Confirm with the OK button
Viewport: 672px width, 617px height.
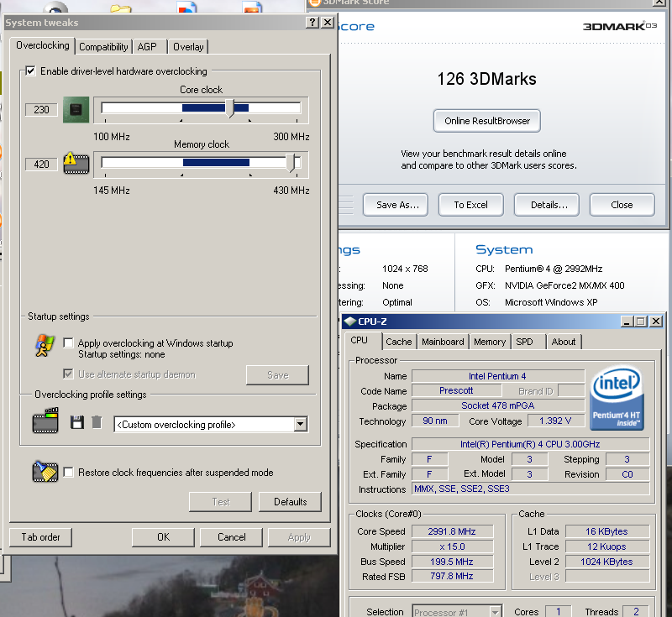click(163, 537)
